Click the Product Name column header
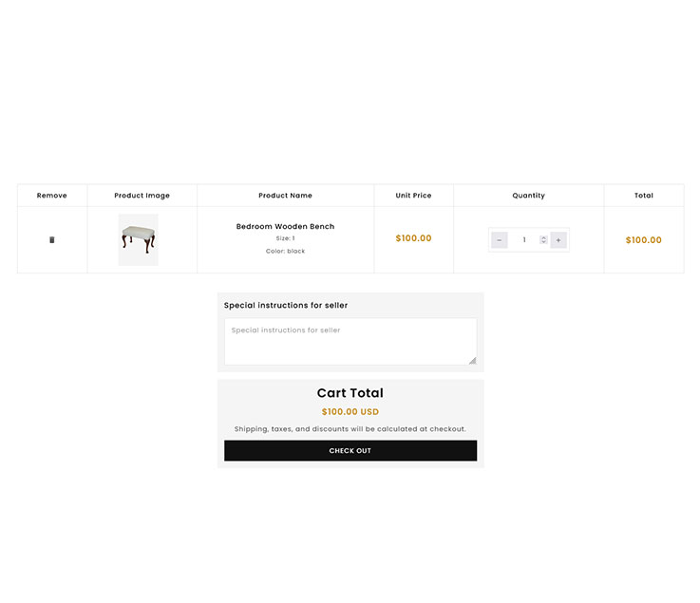The width and height of the screenshot is (700, 603). coord(285,196)
